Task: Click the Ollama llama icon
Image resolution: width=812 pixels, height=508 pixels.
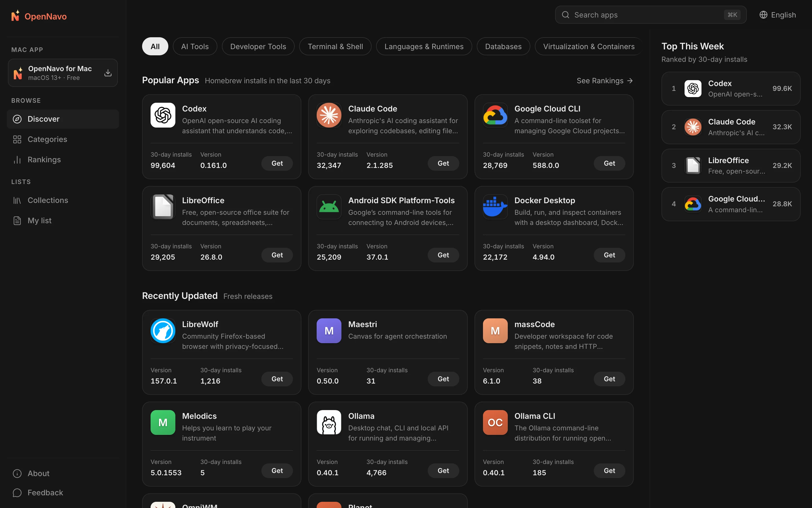Action: pos(329,423)
